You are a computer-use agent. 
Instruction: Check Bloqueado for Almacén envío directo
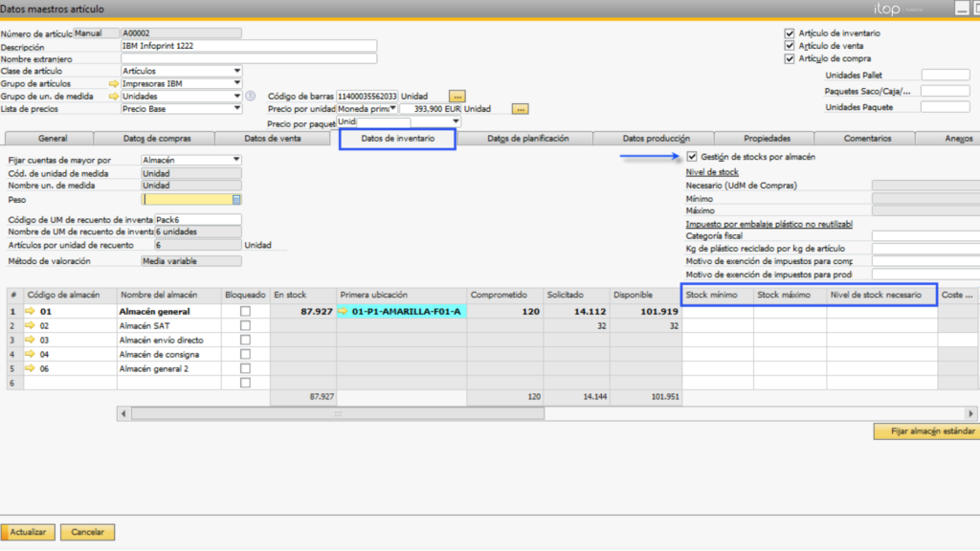[x=245, y=340]
